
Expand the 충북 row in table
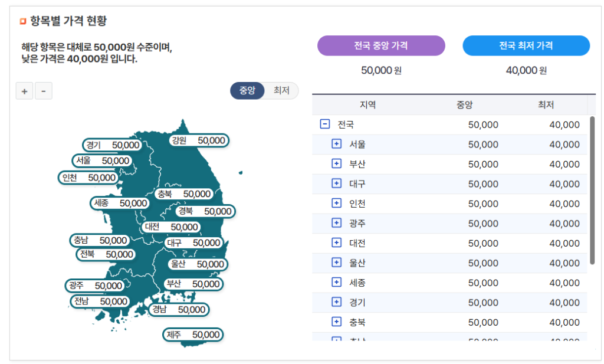337,322
